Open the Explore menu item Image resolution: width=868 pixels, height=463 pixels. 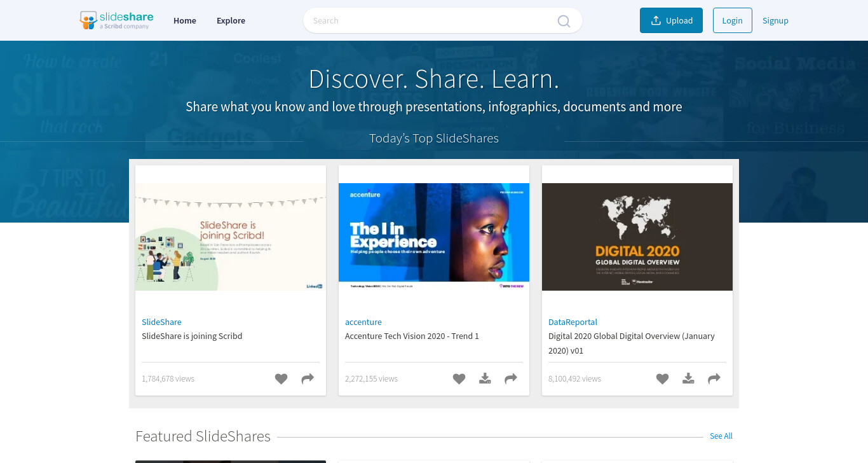point(231,20)
